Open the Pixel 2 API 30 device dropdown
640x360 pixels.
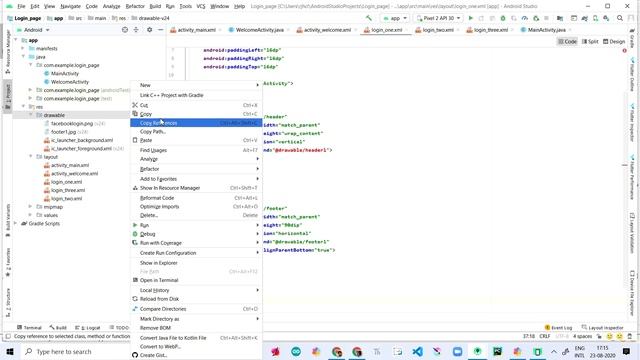[x=438, y=18]
